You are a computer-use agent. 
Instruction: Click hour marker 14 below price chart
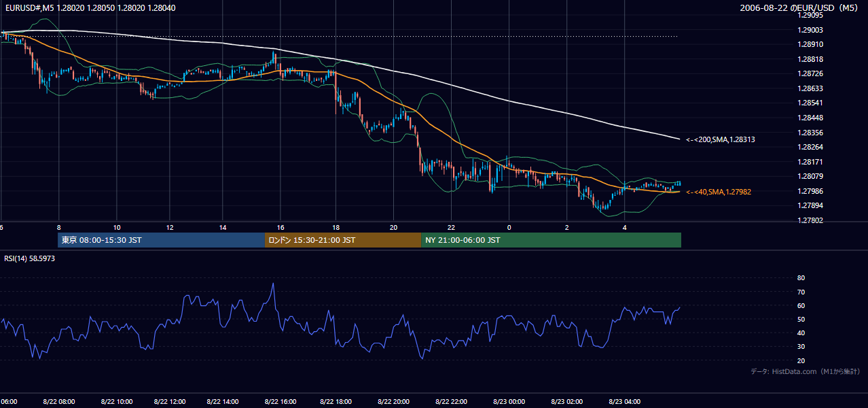pyautogui.click(x=223, y=228)
